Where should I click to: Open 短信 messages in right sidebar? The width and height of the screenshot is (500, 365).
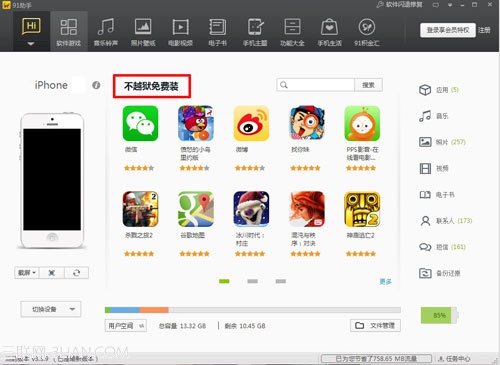(x=442, y=247)
